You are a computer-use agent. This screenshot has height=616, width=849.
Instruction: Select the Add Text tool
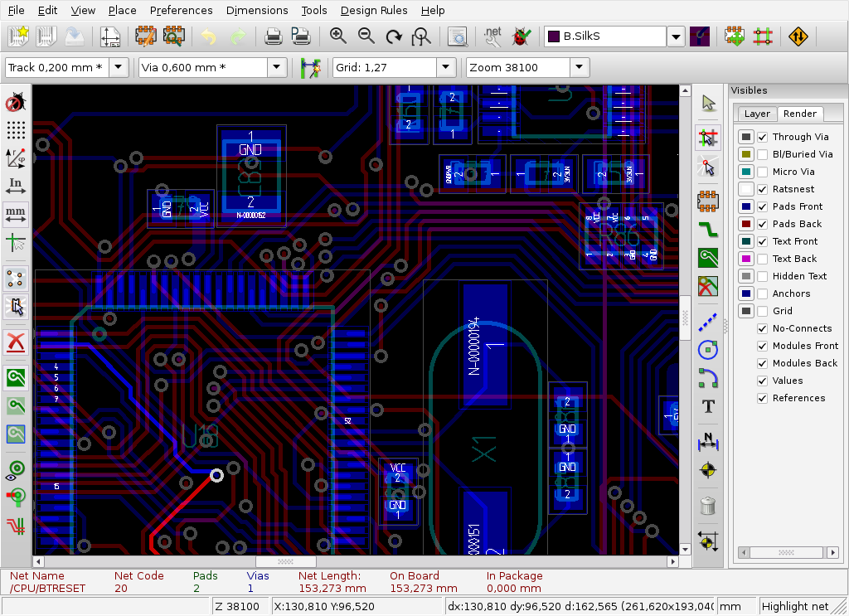coord(708,406)
